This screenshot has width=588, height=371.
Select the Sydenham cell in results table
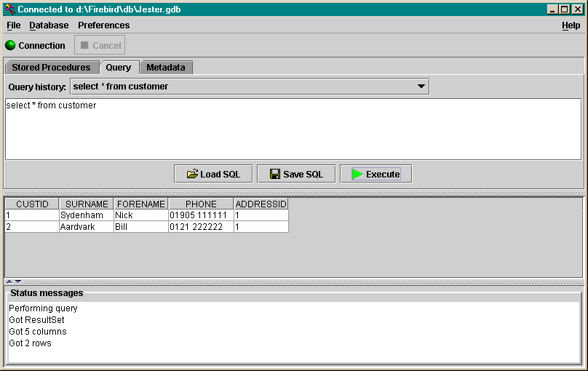tap(87, 215)
